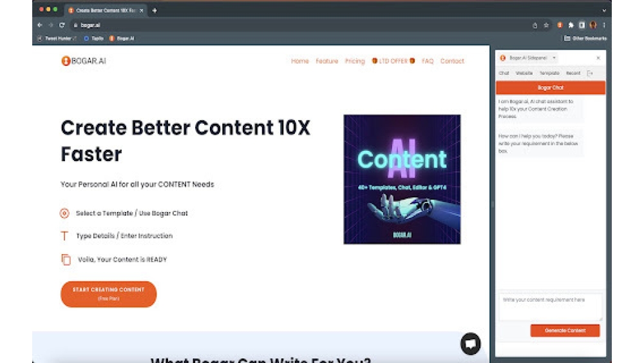Click the Start Creating Content button

(x=108, y=294)
